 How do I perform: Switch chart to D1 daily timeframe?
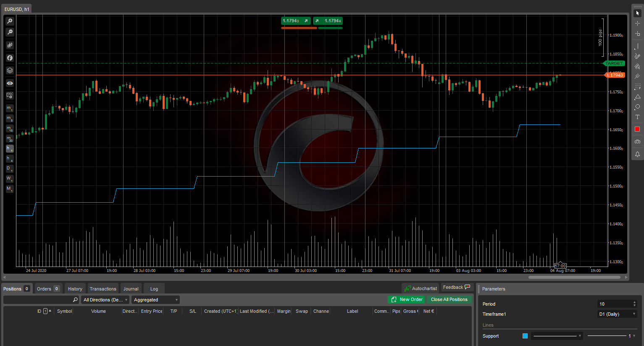10,169
